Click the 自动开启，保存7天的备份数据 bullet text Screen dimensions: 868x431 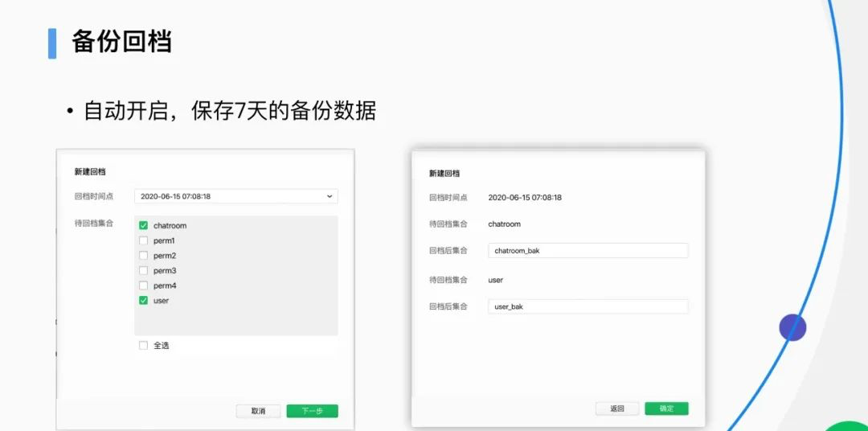point(230,111)
